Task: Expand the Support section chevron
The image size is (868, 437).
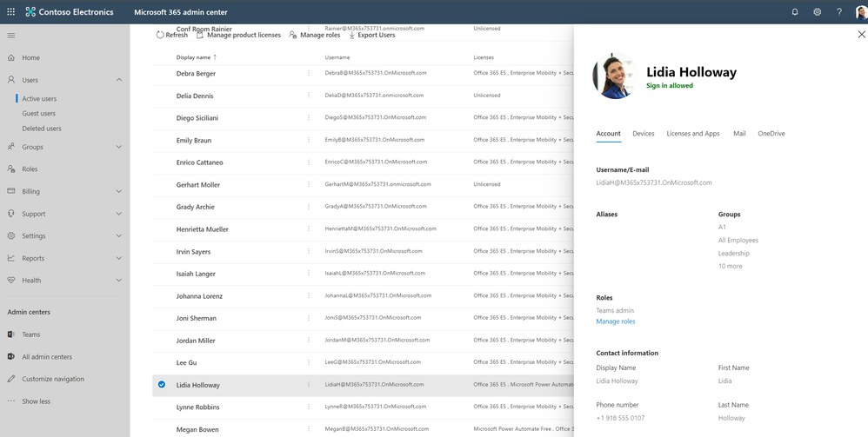Action: (x=119, y=214)
